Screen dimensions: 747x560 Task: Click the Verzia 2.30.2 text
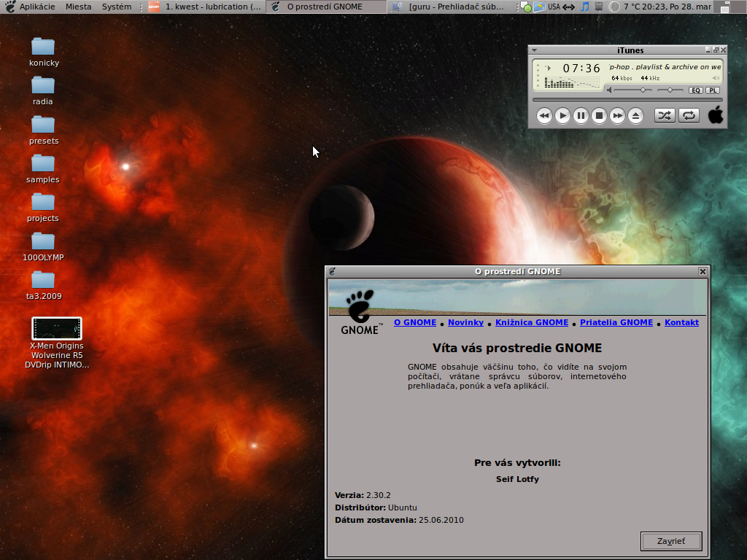(363, 495)
